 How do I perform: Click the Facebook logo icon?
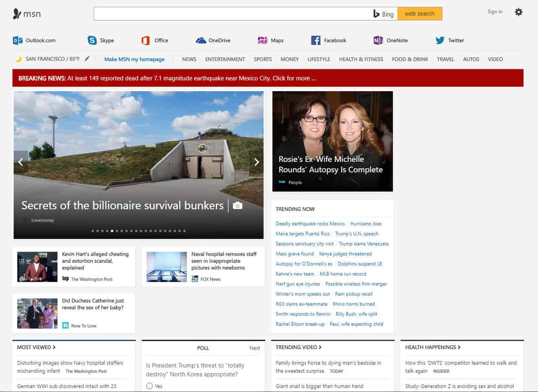(316, 41)
